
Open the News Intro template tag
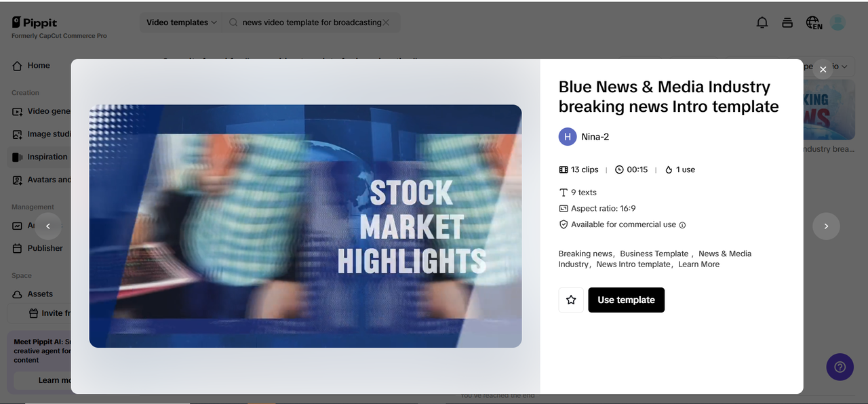click(633, 264)
